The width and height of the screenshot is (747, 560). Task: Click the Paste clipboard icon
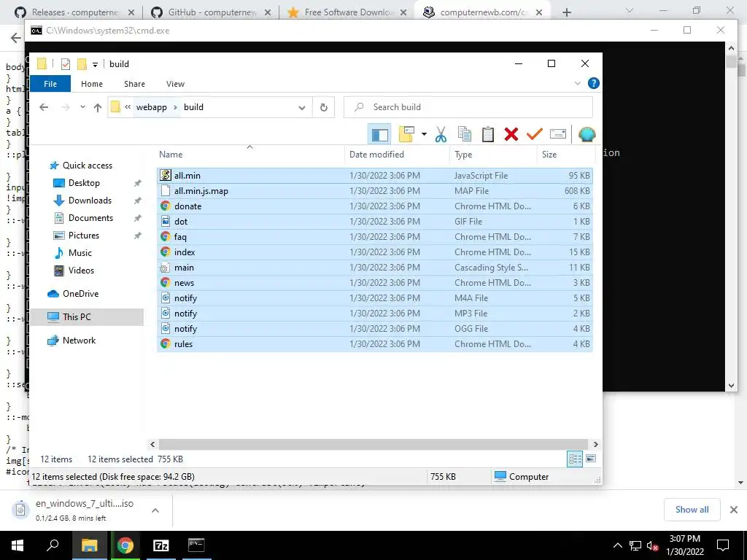pos(488,134)
